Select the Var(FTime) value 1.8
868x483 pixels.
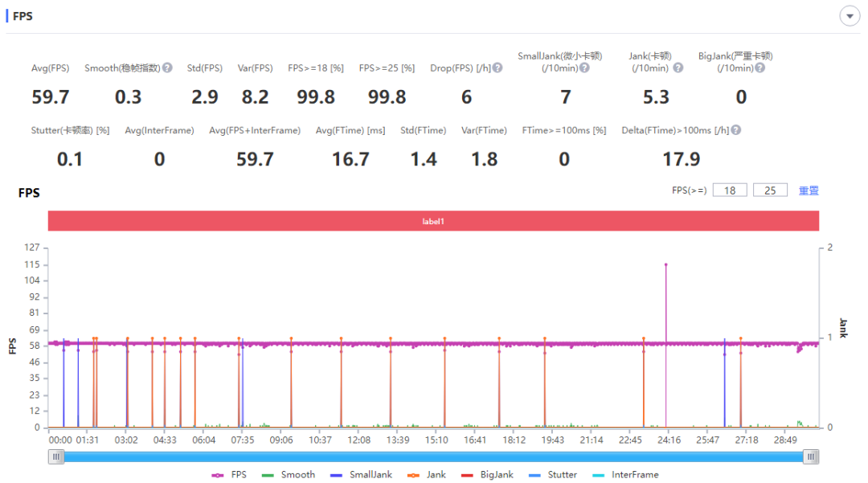(x=485, y=159)
